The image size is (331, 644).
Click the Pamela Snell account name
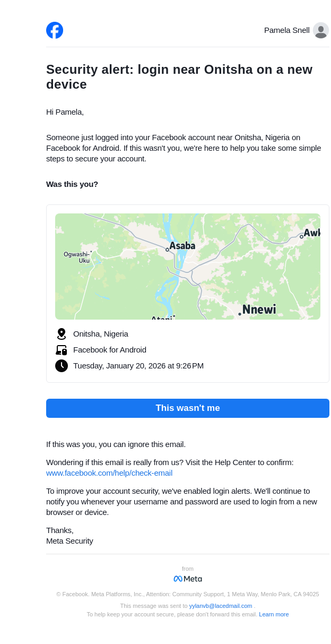tap(286, 30)
